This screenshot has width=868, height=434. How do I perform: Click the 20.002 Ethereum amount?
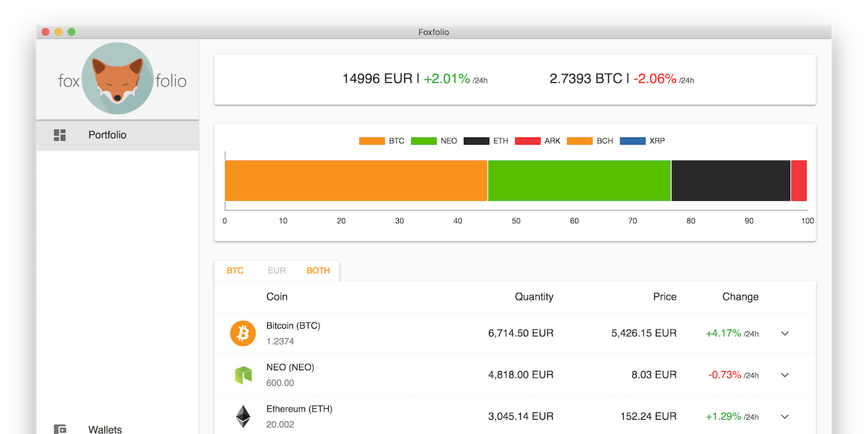click(x=280, y=425)
